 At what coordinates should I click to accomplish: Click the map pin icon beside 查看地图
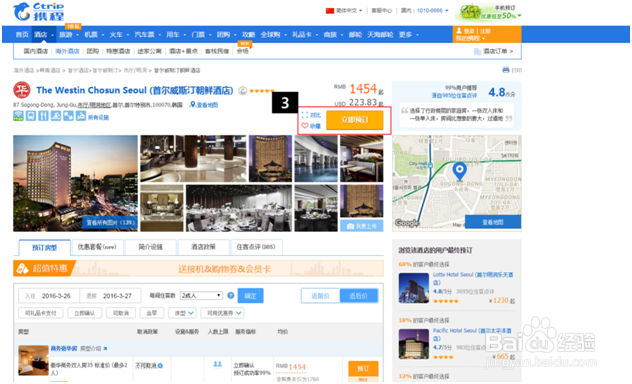tap(193, 105)
